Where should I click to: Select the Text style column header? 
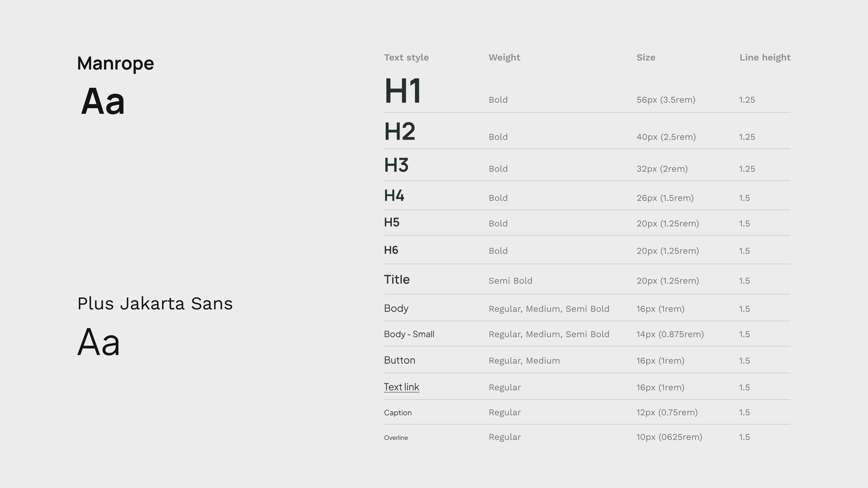[x=406, y=58]
